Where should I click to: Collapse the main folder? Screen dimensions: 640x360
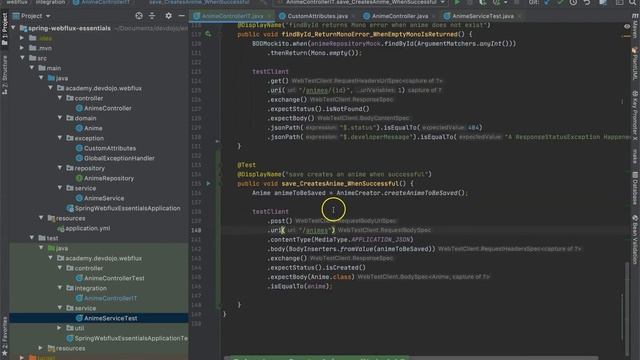(x=32, y=68)
